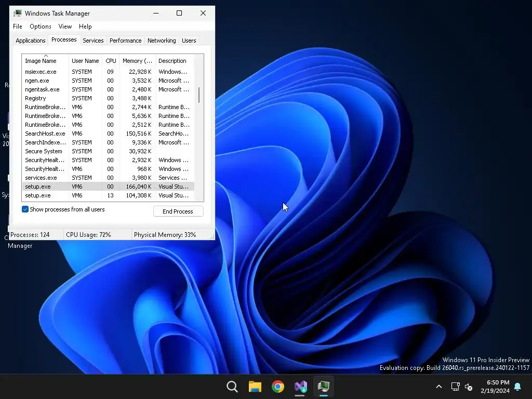The image size is (532, 399).
Task: Click the Task Manager taskbar icon
Action: (323, 387)
